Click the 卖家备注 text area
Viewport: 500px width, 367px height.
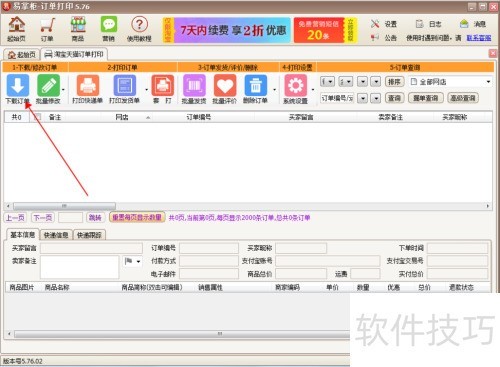pos(79,267)
